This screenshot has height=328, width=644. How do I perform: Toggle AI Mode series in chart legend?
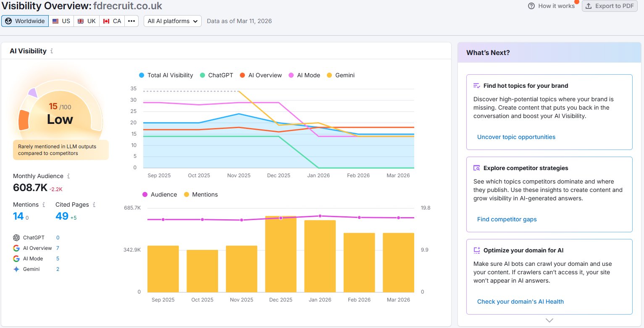304,75
